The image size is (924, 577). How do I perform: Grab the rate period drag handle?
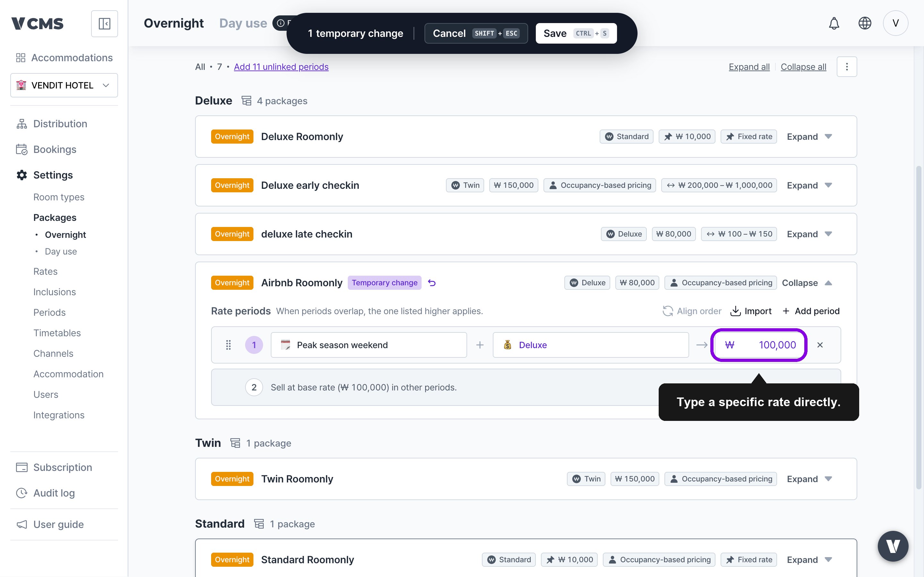point(228,345)
